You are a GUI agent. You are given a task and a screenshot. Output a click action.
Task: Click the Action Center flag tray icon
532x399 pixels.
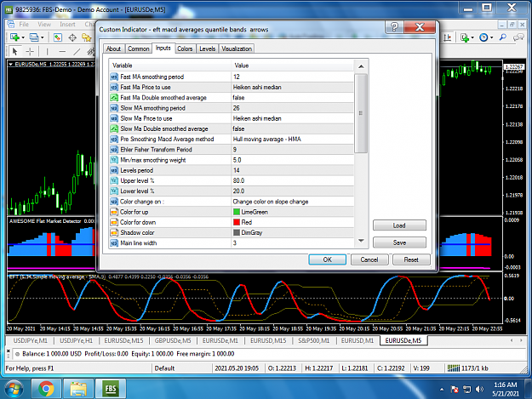coord(455,389)
